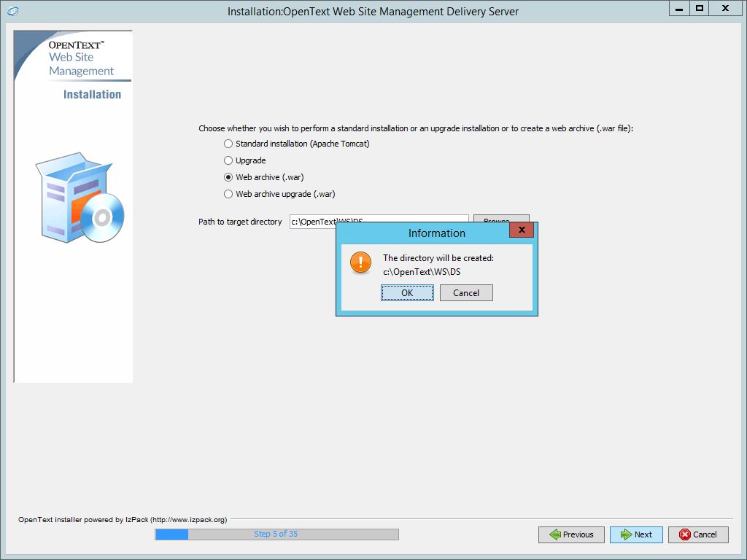This screenshot has width=747, height=560.
Task: Click the Information dialog title bar
Action: (436, 233)
